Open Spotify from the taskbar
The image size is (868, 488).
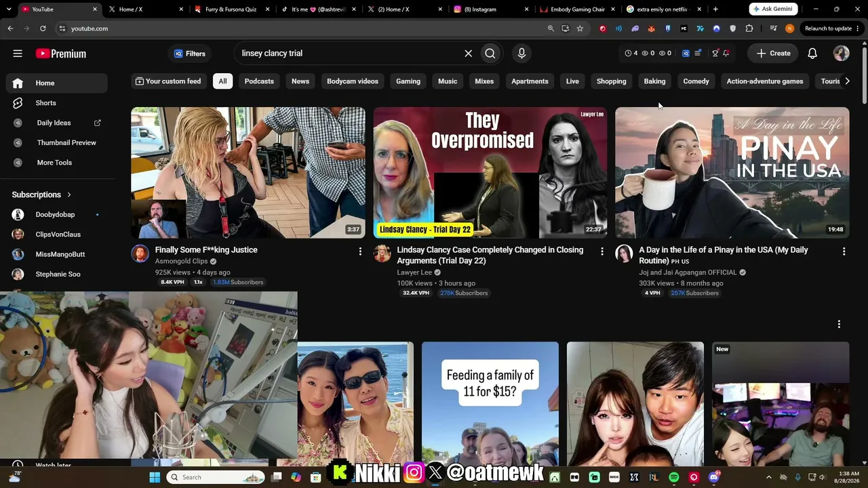coord(674,477)
